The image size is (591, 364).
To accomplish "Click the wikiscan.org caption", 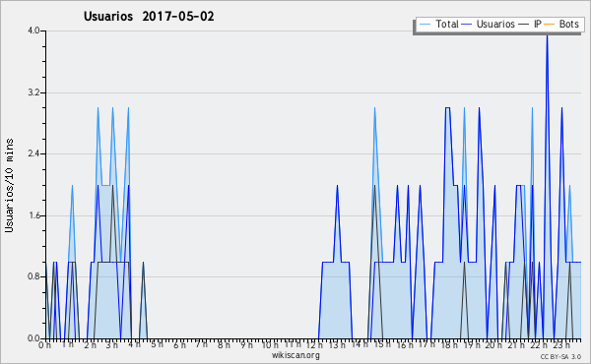I will click(295, 355).
